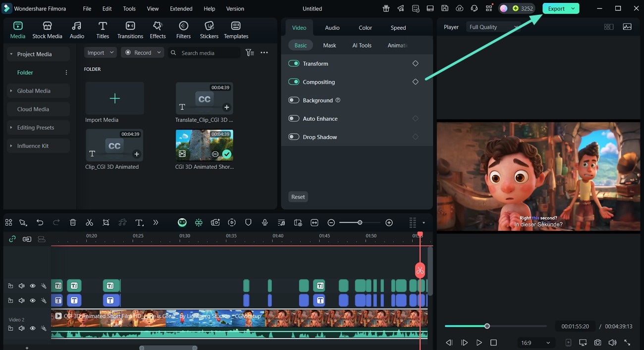Adjust the timeline zoom slider
This screenshot has height=350, width=644.
(x=360, y=223)
